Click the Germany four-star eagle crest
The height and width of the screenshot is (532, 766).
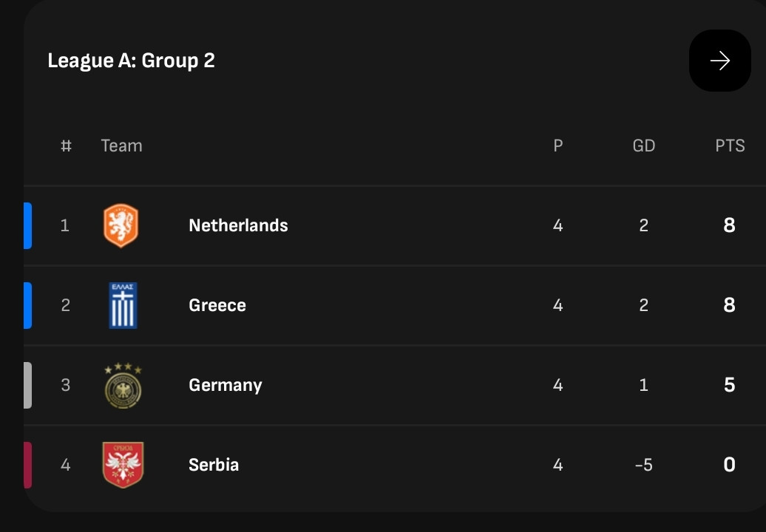pos(123,385)
